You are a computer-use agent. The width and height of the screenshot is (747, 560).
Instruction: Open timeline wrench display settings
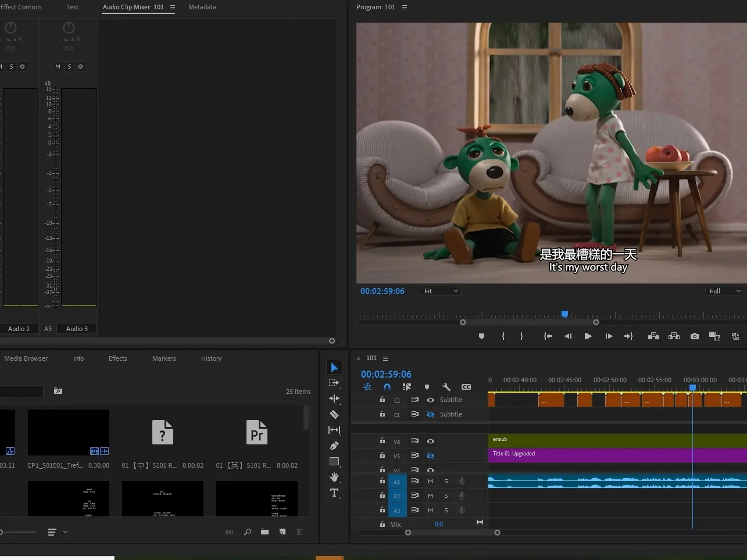(446, 387)
